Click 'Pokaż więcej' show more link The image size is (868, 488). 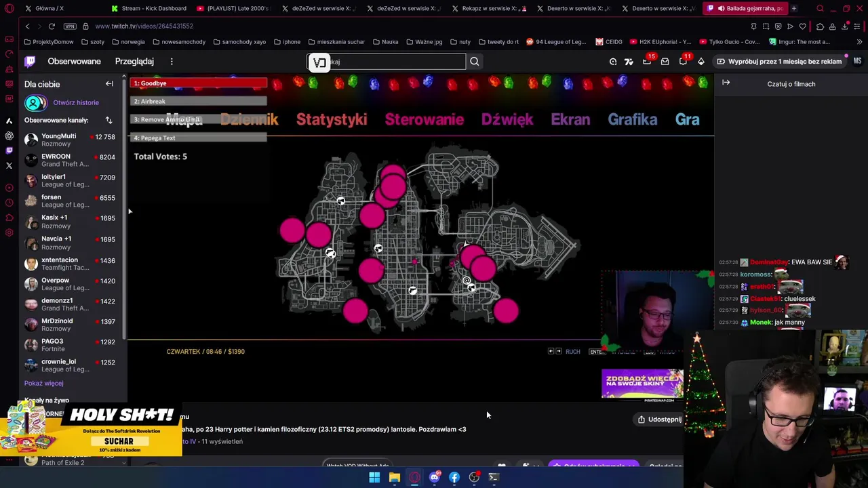coord(43,384)
